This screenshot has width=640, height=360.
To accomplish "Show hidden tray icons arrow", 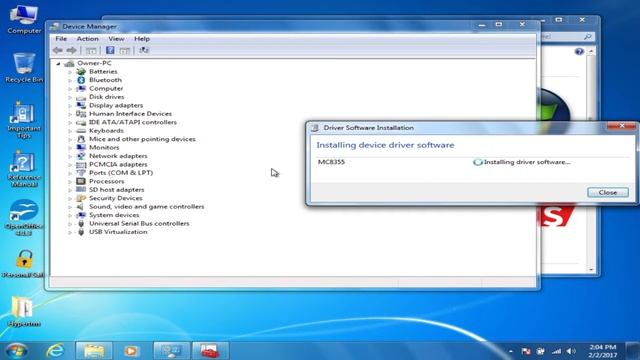I will (x=511, y=351).
